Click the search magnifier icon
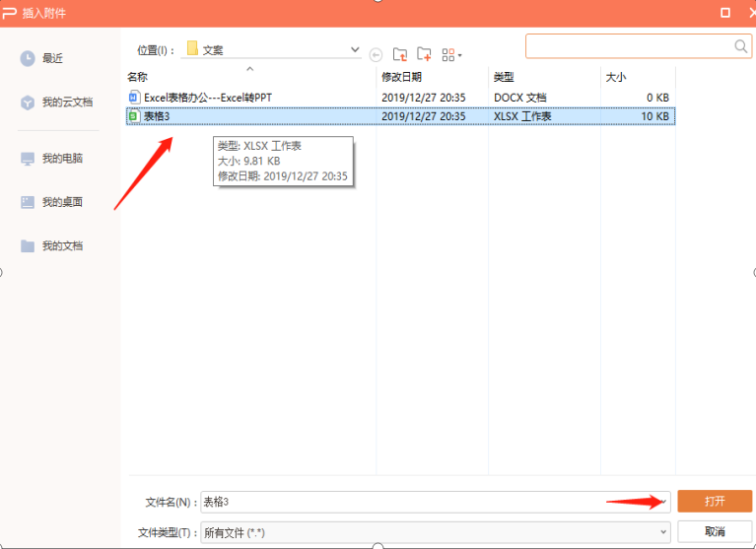This screenshot has height=549, width=756. pyautogui.click(x=741, y=46)
